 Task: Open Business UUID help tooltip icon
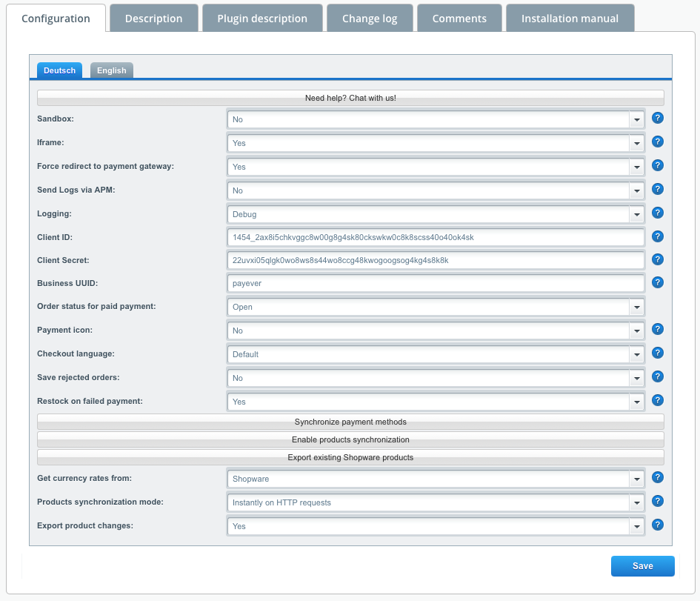[657, 282]
